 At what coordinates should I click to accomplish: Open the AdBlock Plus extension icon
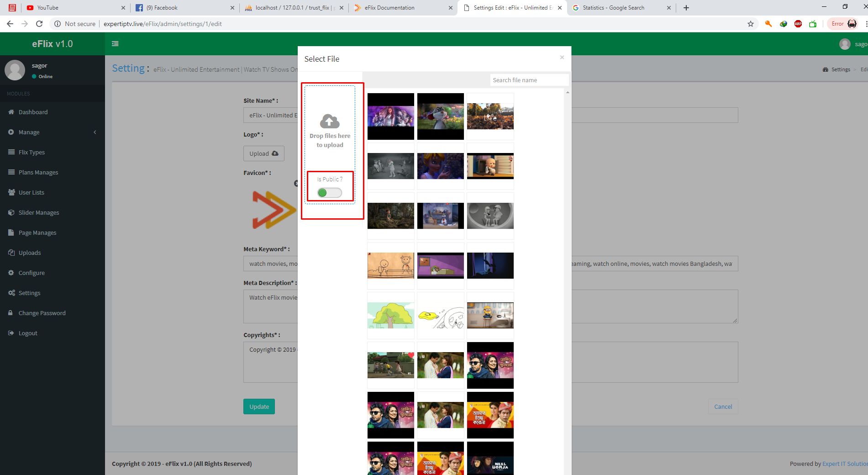(798, 24)
